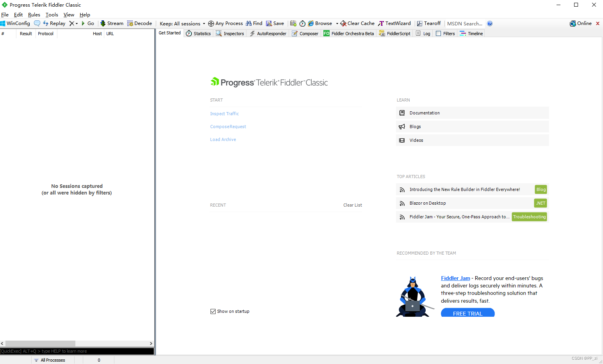Switch to the Timeline tab
The height and width of the screenshot is (364, 603).
coord(471,34)
